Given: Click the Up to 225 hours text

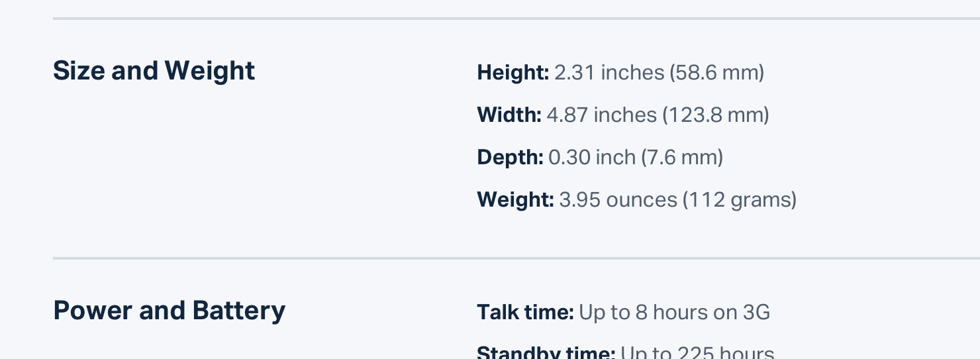Looking at the screenshot, I should (698, 352).
